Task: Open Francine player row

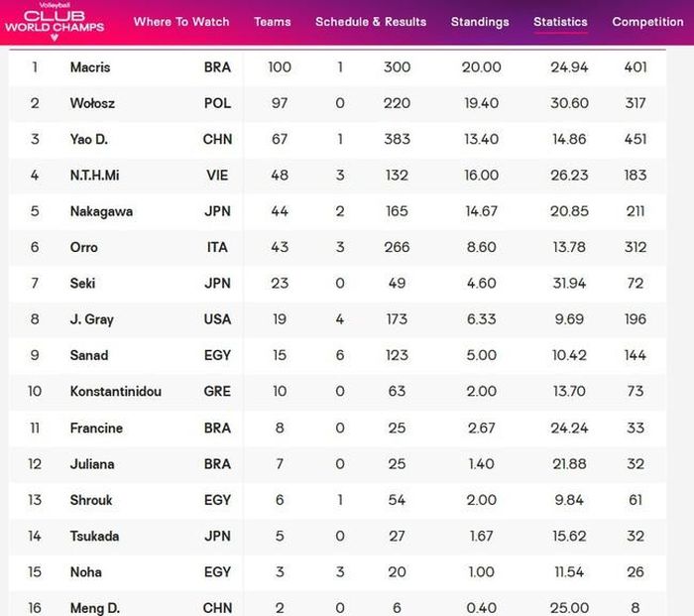Action: pos(337,428)
